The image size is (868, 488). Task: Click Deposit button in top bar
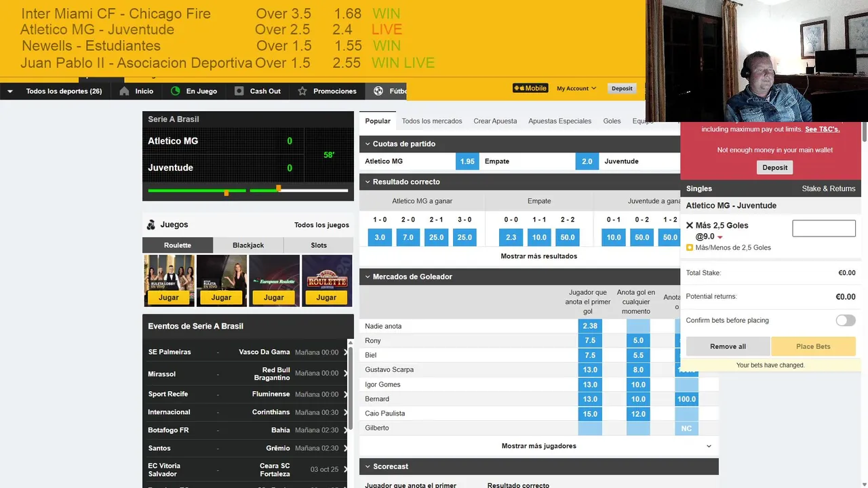click(x=622, y=88)
